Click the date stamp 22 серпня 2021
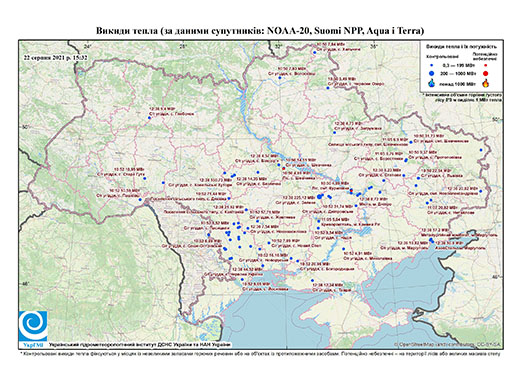This screenshot has width=520, height=368. coord(55,57)
